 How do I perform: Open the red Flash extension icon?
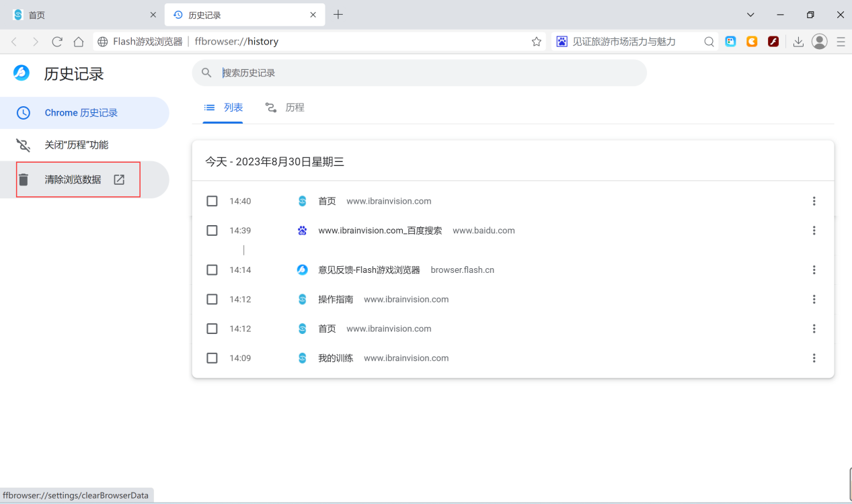coord(773,42)
